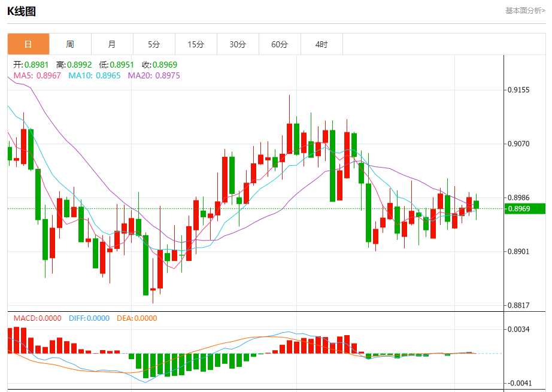Click the MA20: 0.8975 legend
The image size is (552, 392).
click(x=154, y=75)
